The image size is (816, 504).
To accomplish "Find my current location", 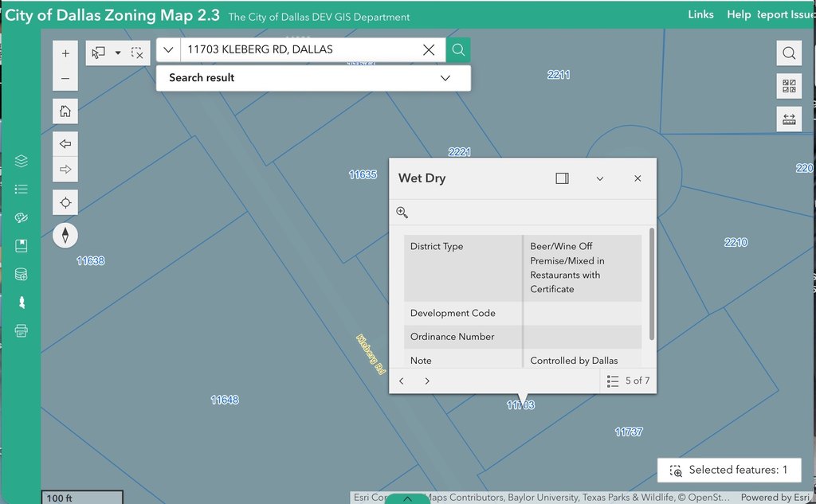I will pyautogui.click(x=65, y=202).
